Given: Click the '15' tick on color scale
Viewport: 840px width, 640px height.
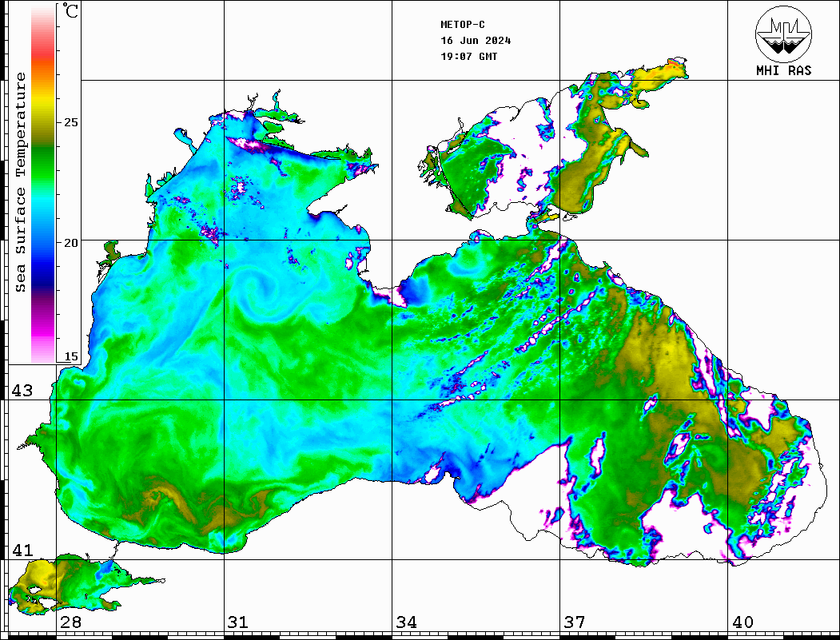Looking at the screenshot, I should [70, 356].
